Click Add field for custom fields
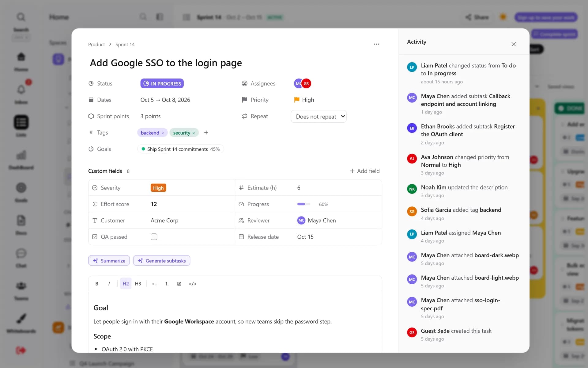The height and width of the screenshot is (368, 588). pyautogui.click(x=365, y=171)
